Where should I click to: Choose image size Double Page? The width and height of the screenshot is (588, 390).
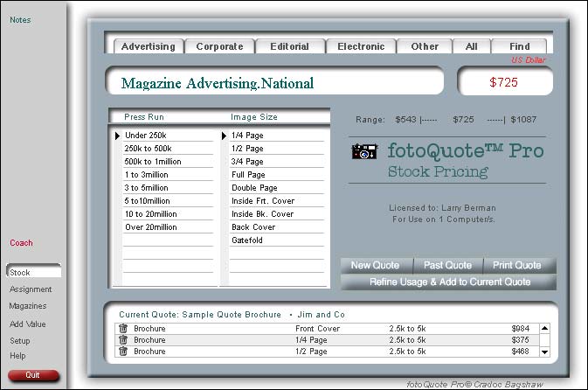point(277,188)
